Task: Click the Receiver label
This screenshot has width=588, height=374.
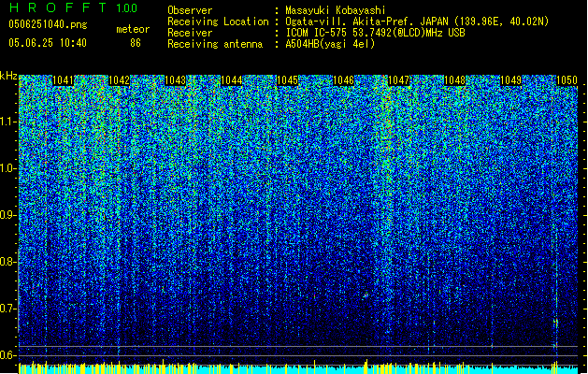Action: coord(190,33)
